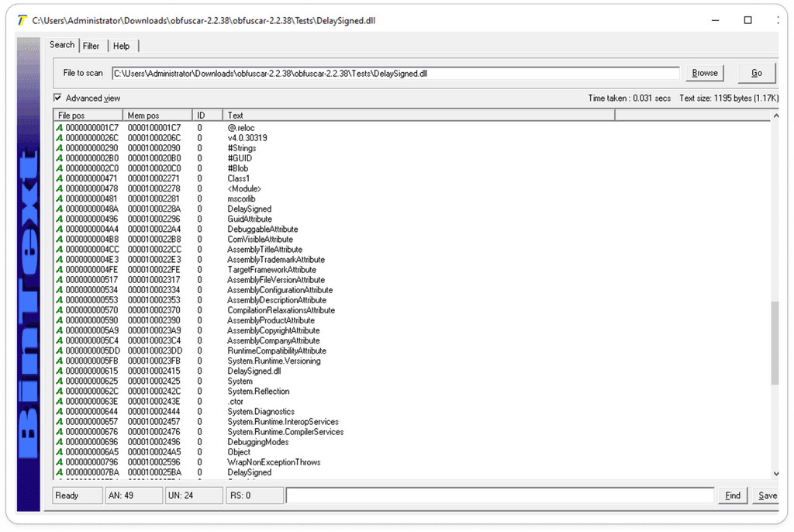Image resolution: width=794 pixels, height=532 pixels.
Task: Click the Browse button
Action: pos(703,72)
